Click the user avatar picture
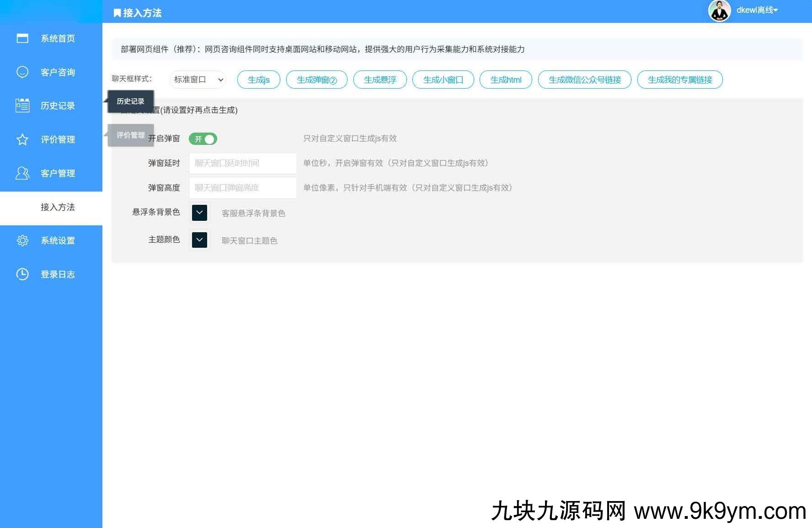 click(719, 11)
